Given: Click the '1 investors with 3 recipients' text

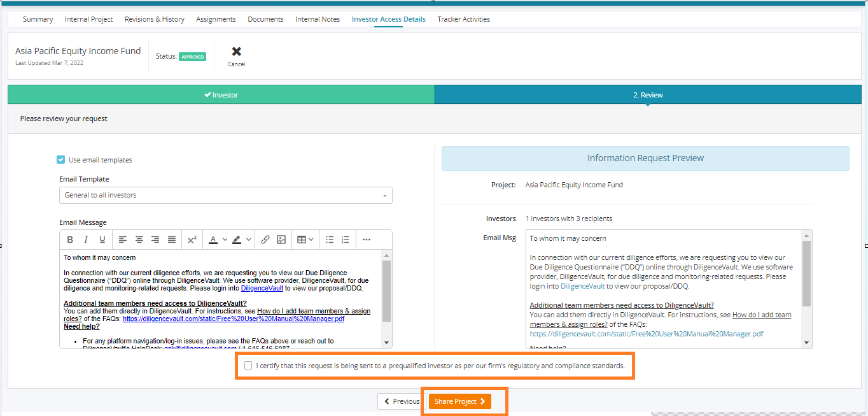Looking at the screenshot, I should pyautogui.click(x=569, y=219).
